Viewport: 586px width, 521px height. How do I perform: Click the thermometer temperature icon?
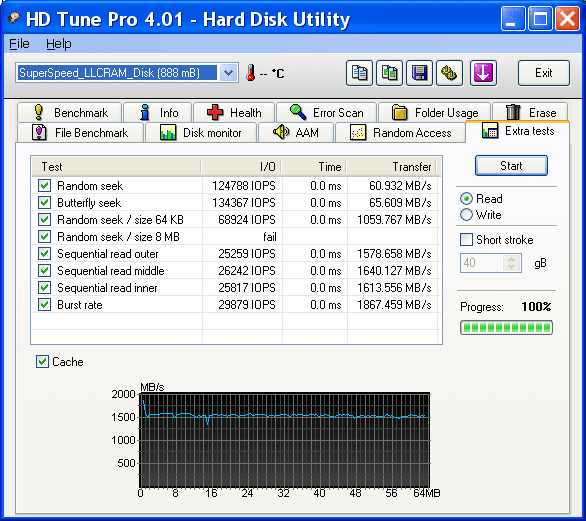pos(251,73)
